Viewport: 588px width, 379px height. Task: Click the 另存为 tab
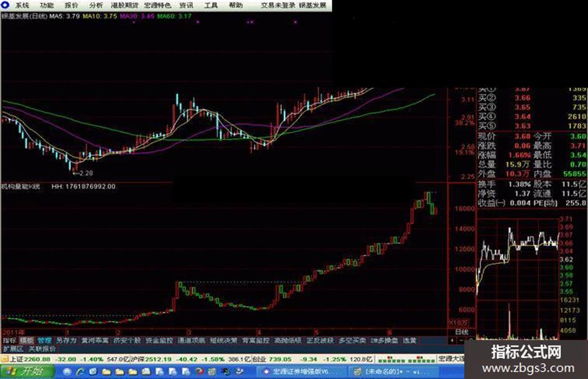click(x=66, y=340)
